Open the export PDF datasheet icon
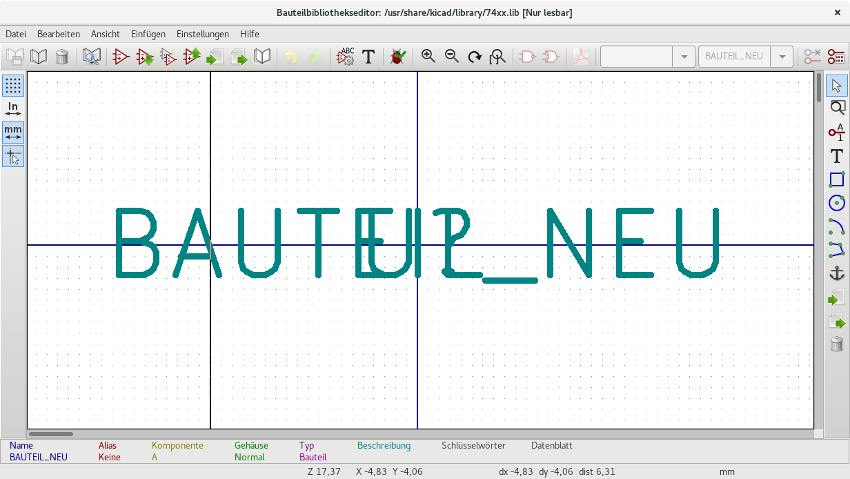850x479 pixels. point(581,56)
